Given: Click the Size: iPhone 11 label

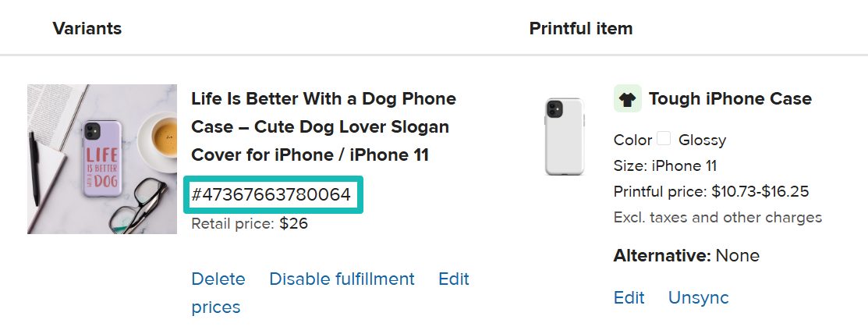Looking at the screenshot, I should [665, 165].
